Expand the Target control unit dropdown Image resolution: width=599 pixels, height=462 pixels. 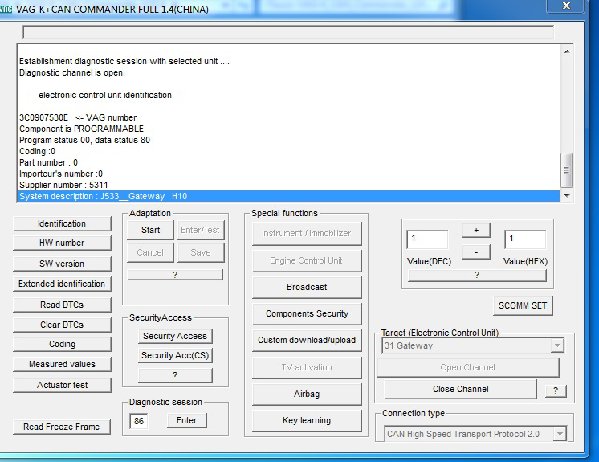(x=557, y=346)
